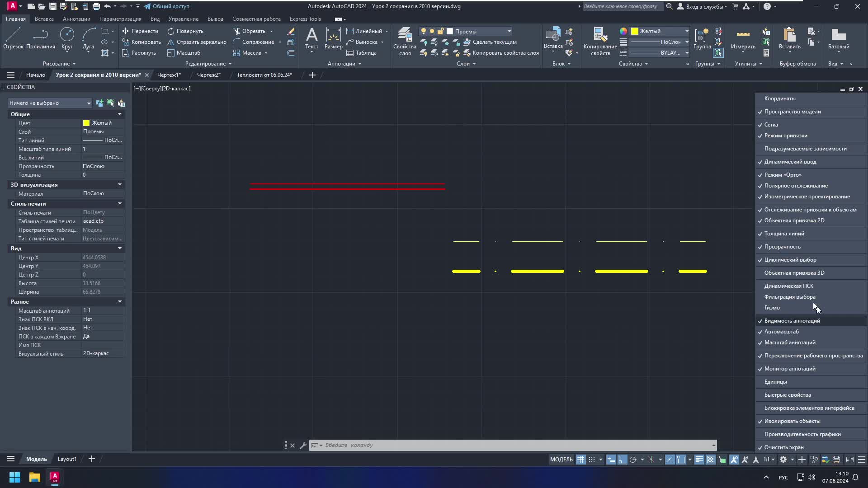
Task: Toggle Толщина линий option
Action: (811, 234)
